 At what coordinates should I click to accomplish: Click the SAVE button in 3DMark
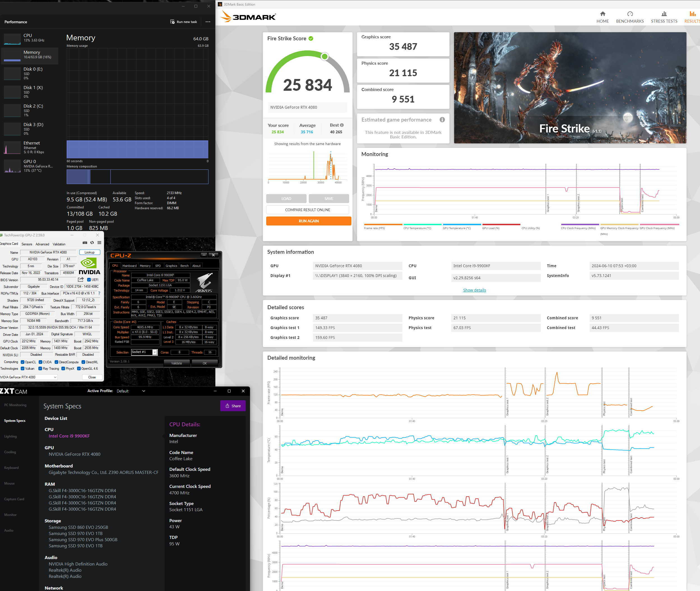point(328,199)
